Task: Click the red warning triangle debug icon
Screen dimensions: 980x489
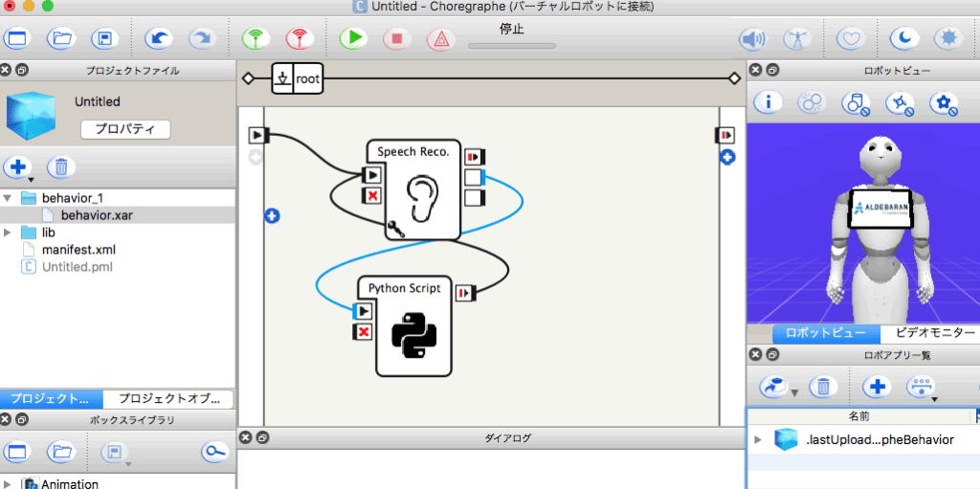Action: [x=440, y=39]
